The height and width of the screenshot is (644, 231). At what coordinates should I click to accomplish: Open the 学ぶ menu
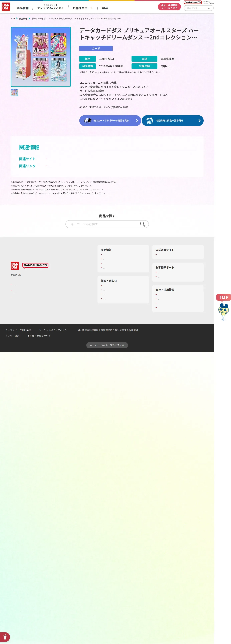pos(105,8)
